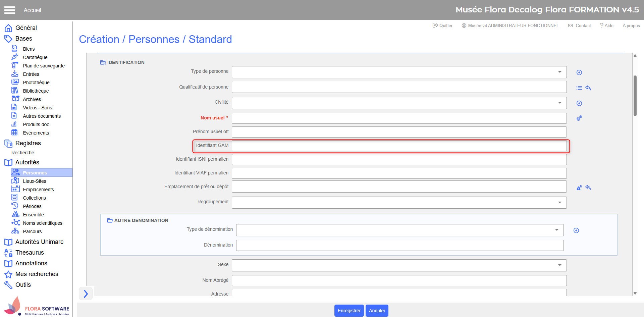Click the add icon beside Type de personne
644x317 pixels.
pos(579,72)
